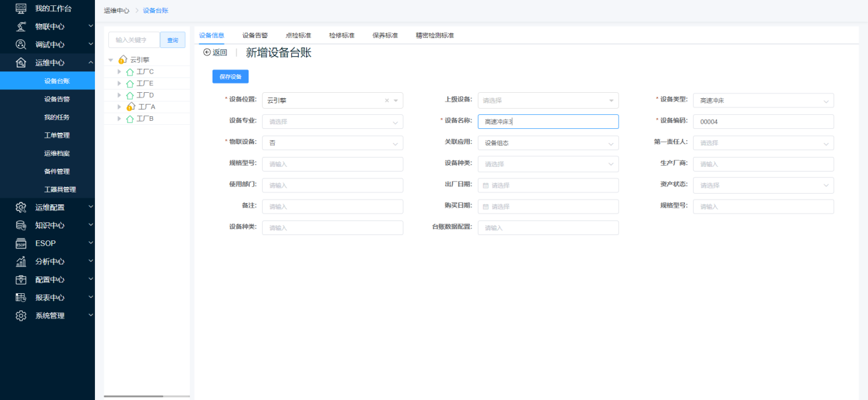The width and height of the screenshot is (868, 400).
Task: Collapse the 云引擎 root tree node
Action: click(111, 60)
